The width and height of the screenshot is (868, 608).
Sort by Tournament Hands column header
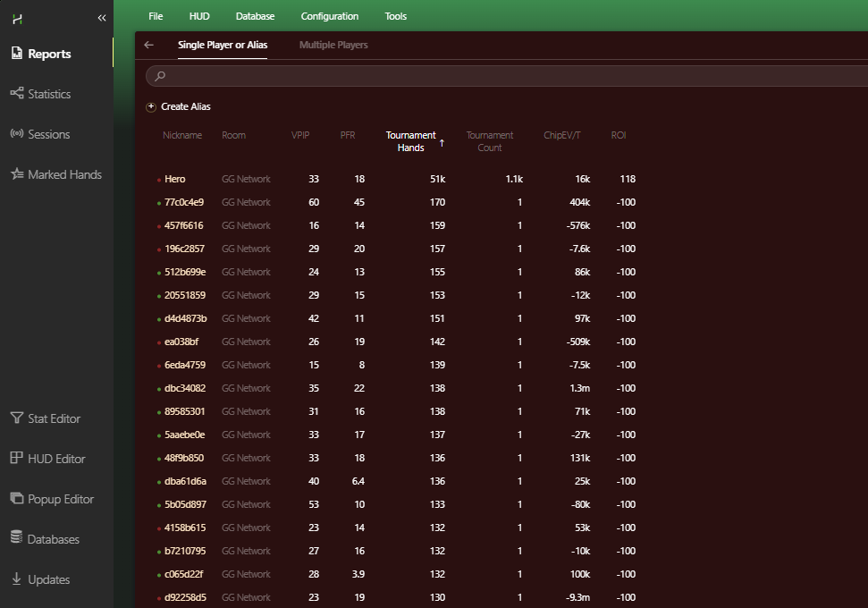(410, 141)
